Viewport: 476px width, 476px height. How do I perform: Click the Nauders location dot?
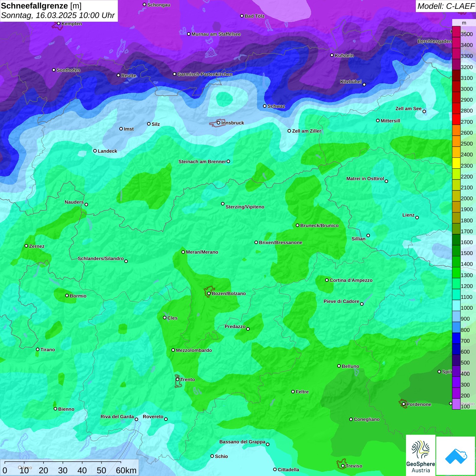[x=86, y=204]
